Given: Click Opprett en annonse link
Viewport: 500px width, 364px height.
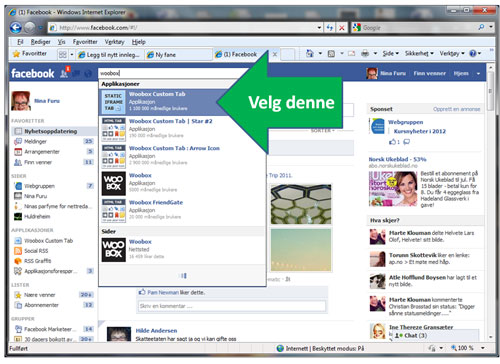Looking at the screenshot, I should click(456, 109).
